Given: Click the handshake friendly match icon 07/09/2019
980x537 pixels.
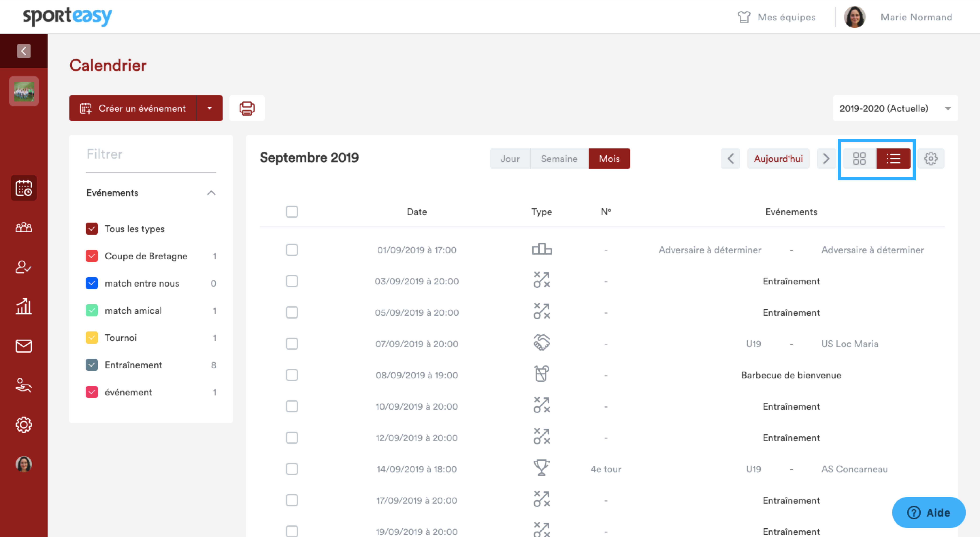Looking at the screenshot, I should (x=542, y=342).
